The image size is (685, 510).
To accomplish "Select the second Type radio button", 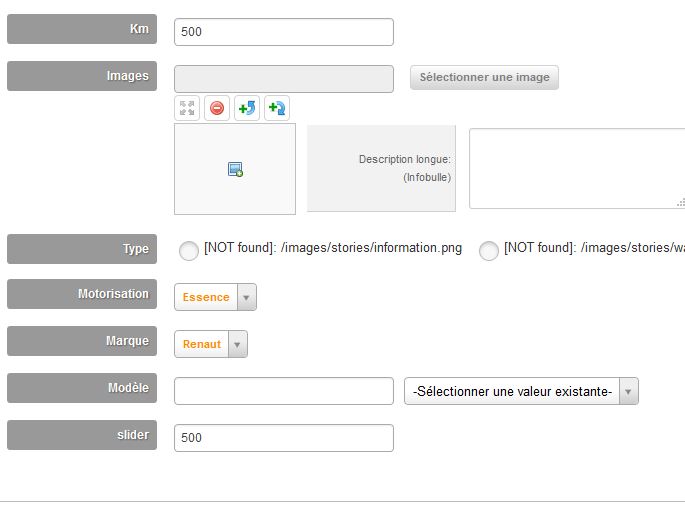I will [x=489, y=251].
